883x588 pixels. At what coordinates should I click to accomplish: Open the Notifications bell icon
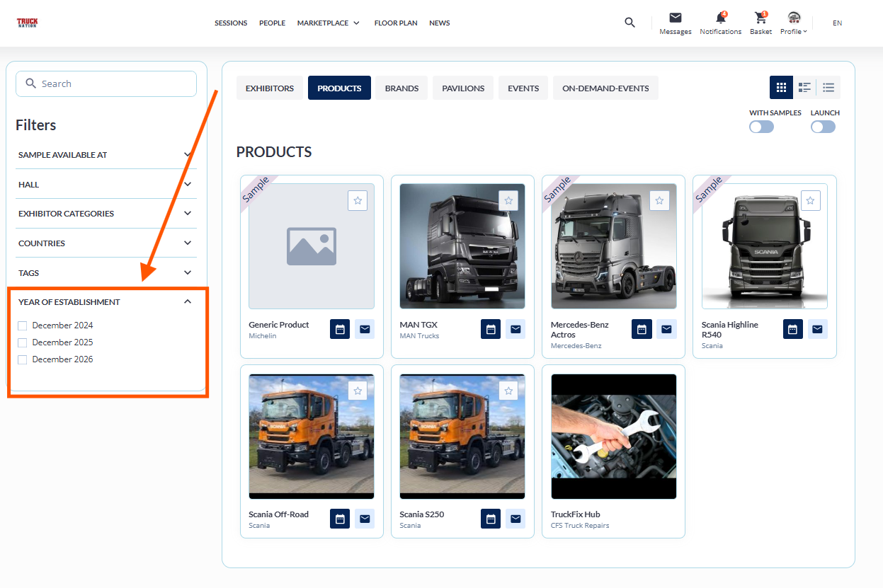[720, 18]
